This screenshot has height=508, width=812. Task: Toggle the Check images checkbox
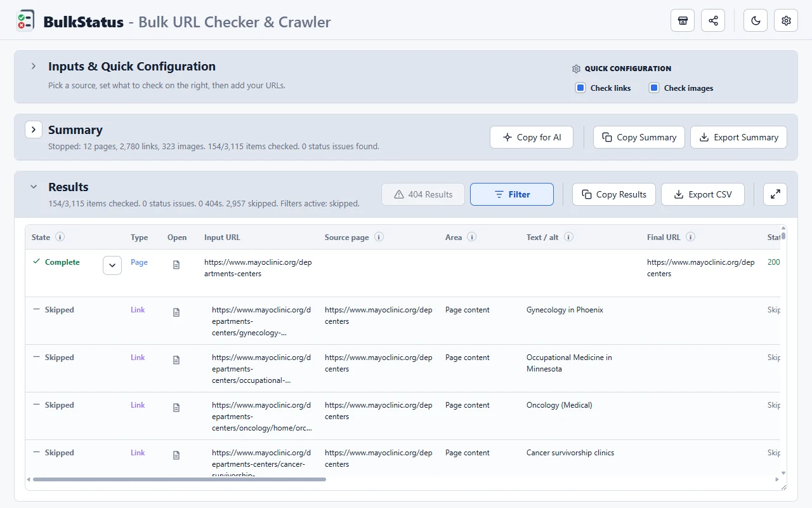click(x=654, y=88)
